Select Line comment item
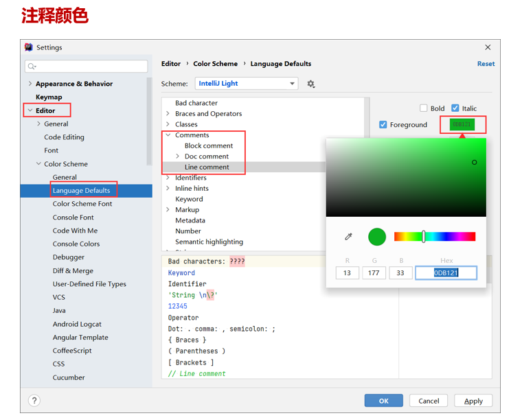The width and height of the screenshot is (522, 420). click(207, 167)
